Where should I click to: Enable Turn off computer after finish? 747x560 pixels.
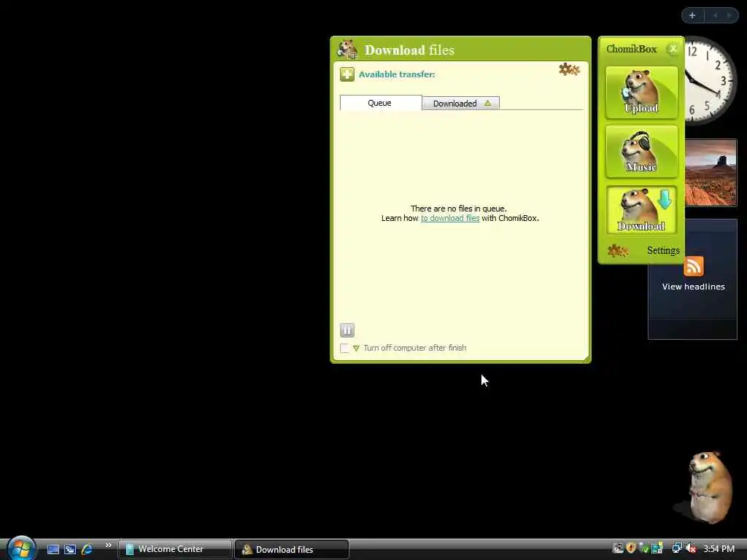pyautogui.click(x=344, y=348)
